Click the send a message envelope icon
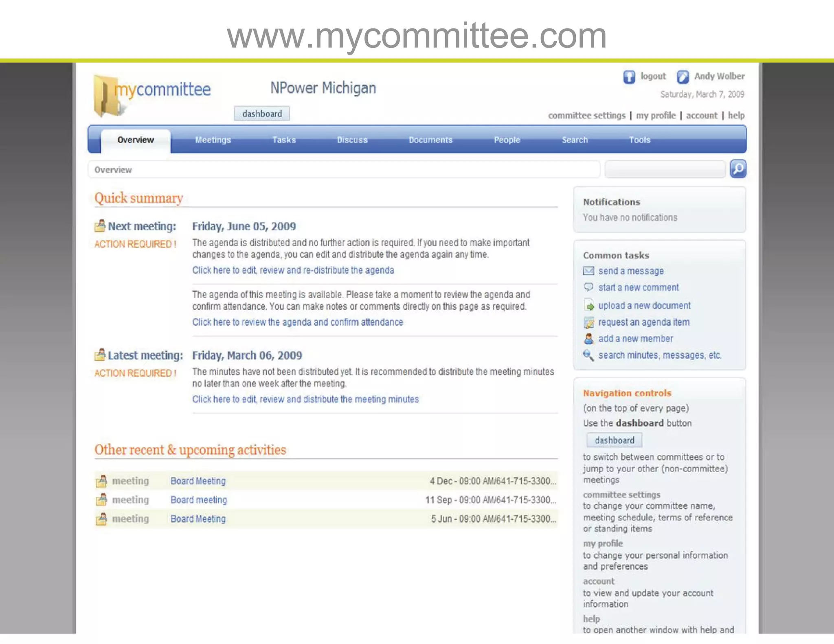 [x=588, y=271]
